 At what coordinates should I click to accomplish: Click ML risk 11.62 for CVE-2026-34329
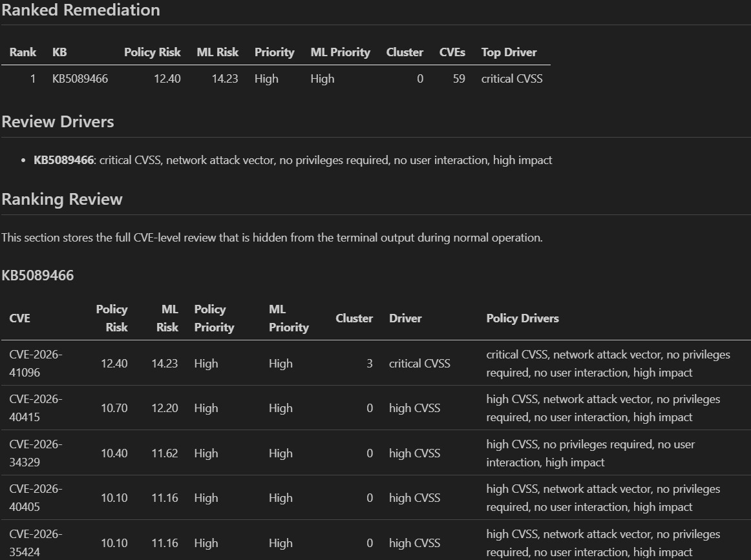click(165, 453)
